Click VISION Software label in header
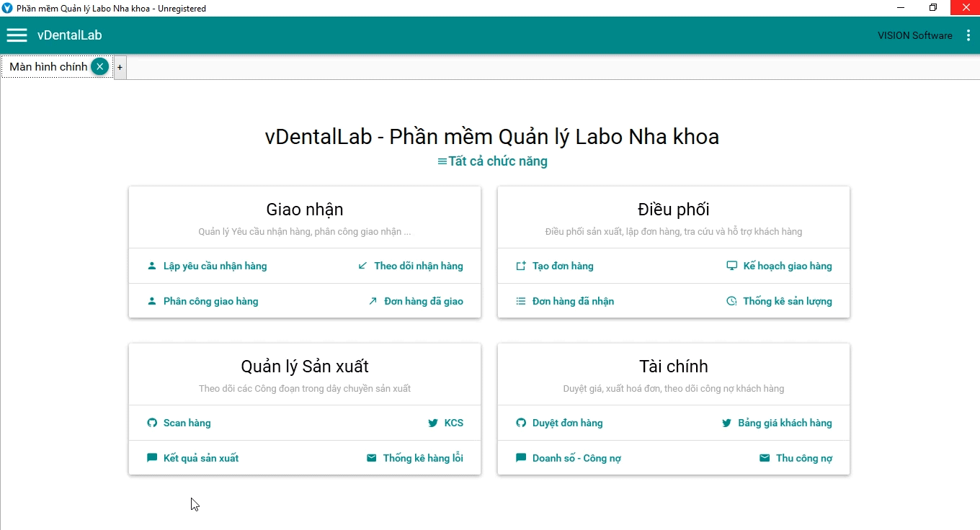Viewport: 980px width, 530px height. tap(914, 35)
